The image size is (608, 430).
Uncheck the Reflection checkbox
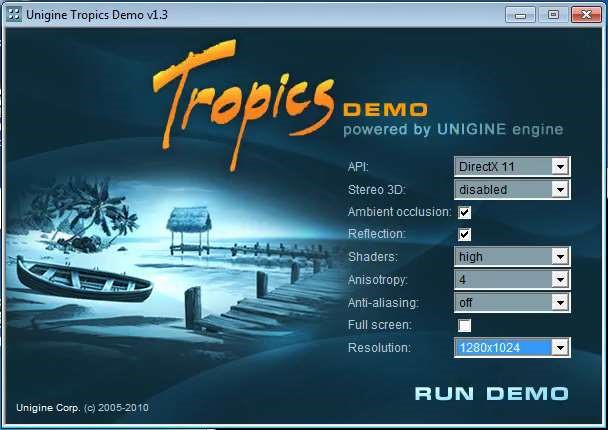[x=464, y=234]
